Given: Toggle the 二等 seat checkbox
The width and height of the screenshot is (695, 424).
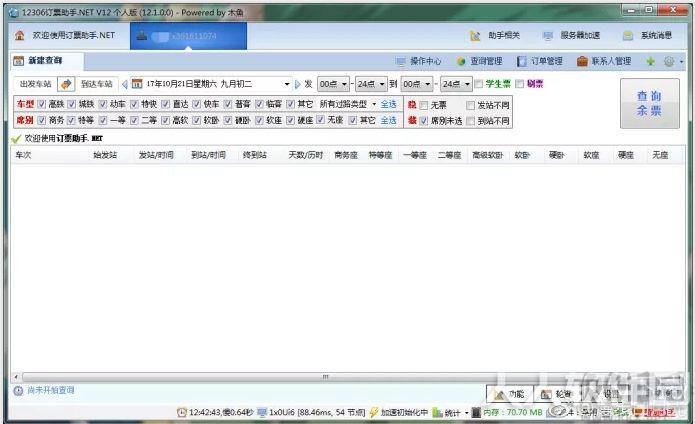Looking at the screenshot, I should pos(134,120).
